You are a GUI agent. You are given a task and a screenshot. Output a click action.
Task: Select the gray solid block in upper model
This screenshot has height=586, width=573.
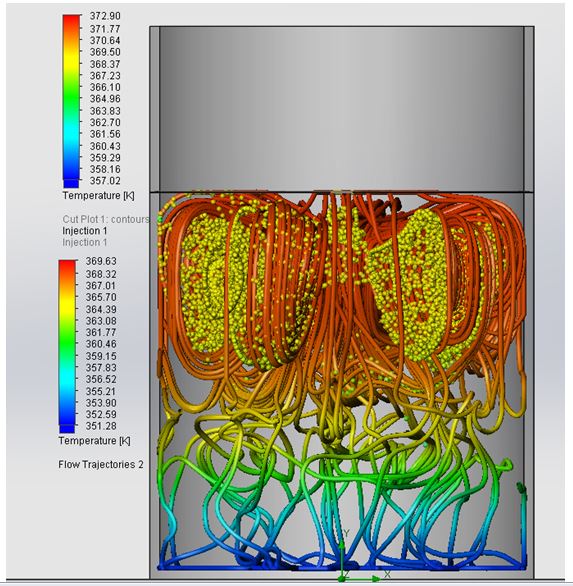tap(342, 109)
